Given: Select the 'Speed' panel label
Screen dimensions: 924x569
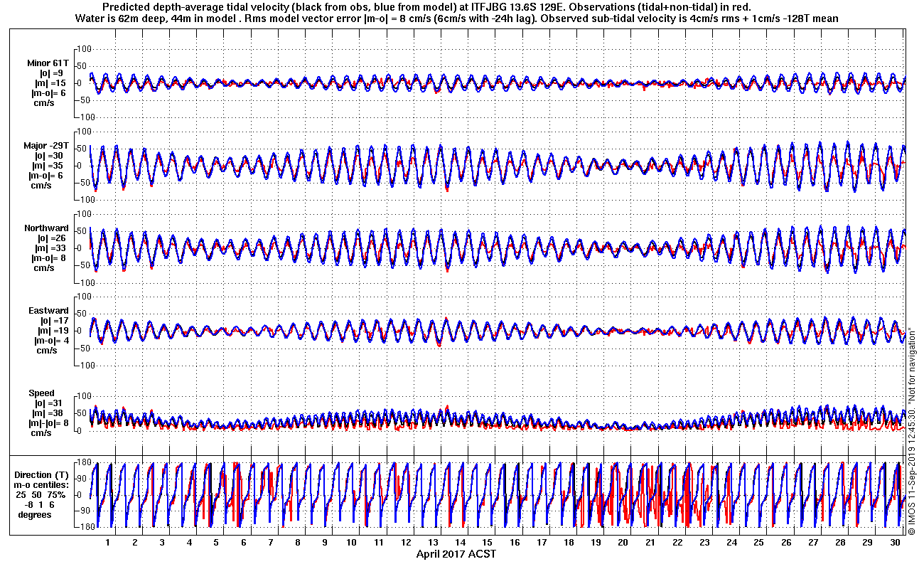Looking at the screenshot, I should [x=41, y=393].
